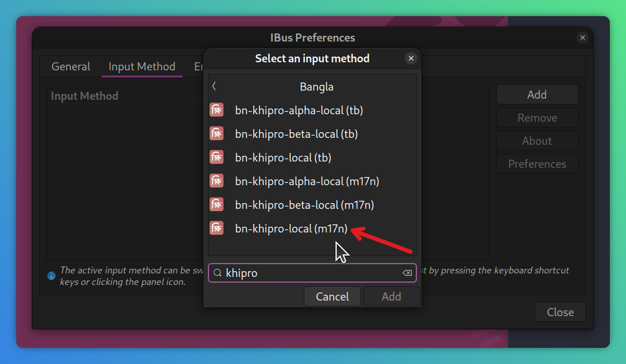Image resolution: width=626 pixels, height=364 pixels.
Task: Click the bn-khipro-local (m17n) icon
Action: (x=217, y=228)
